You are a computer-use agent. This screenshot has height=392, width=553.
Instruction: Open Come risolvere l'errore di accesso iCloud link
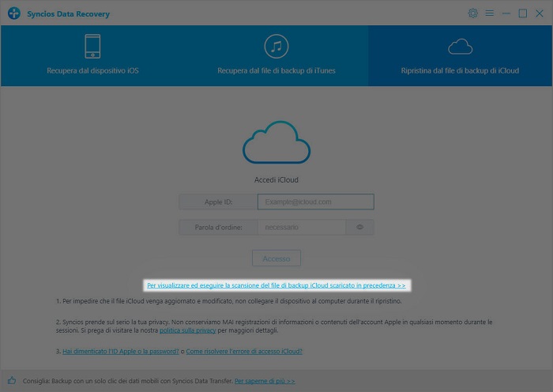[x=244, y=351]
